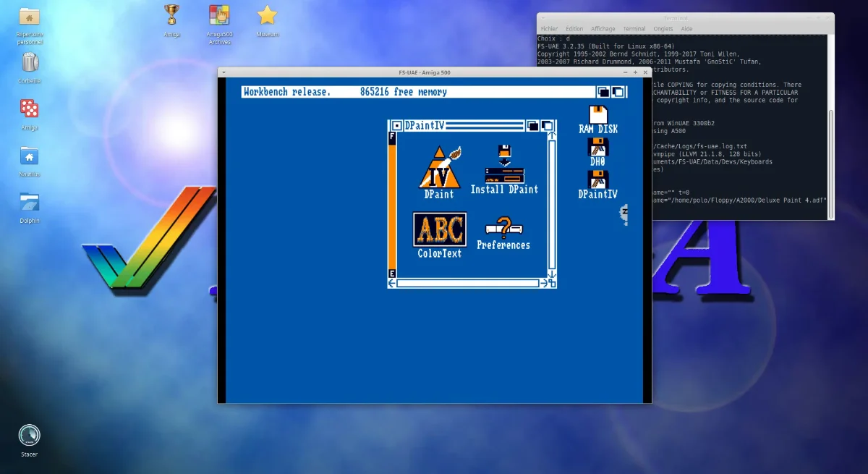Open Affichage menu in Terminal

coord(603,29)
